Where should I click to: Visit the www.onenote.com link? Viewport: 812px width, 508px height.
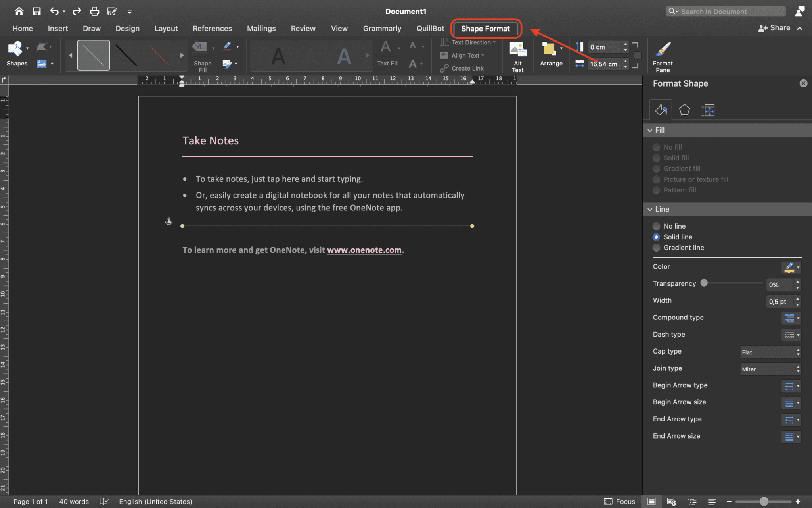(x=364, y=250)
